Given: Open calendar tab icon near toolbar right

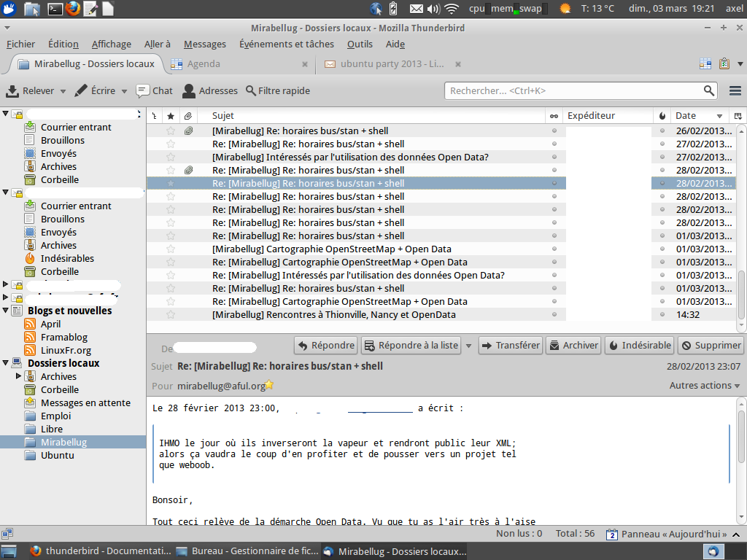Looking at the screenshot, I should [x=705, y=64].
